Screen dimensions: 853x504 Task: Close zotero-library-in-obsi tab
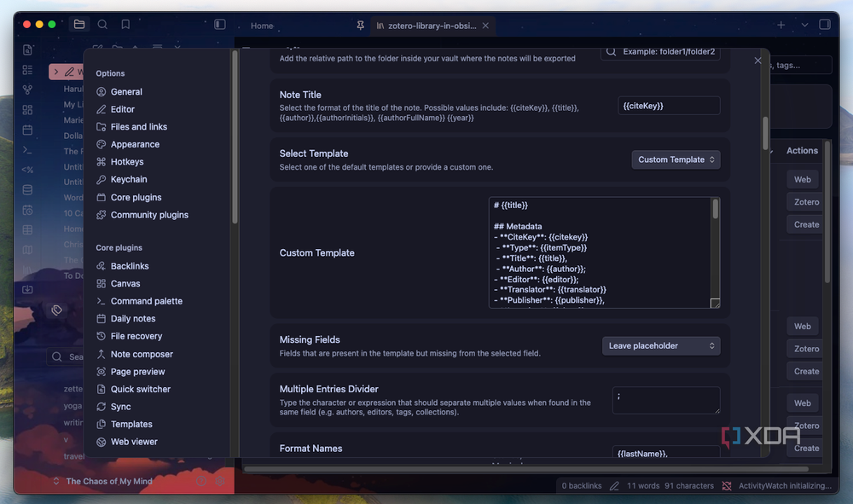[x=485, y=26]
